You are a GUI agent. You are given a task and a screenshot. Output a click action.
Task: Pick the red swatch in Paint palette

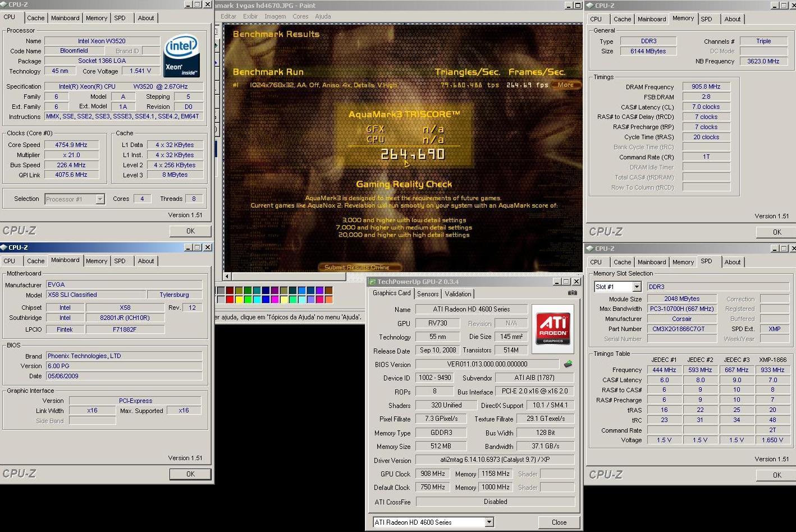[230, 299]
